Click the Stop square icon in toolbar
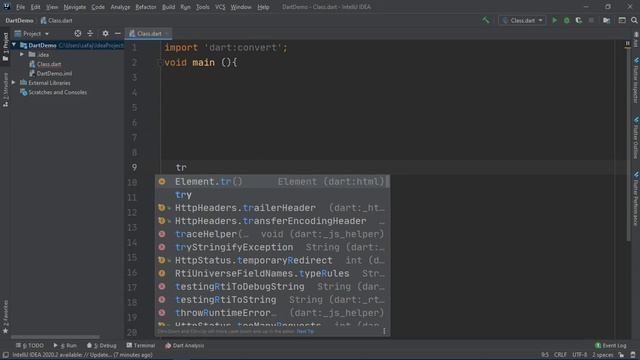The height and width of the screenshot is (360, 640). (591, 20)
